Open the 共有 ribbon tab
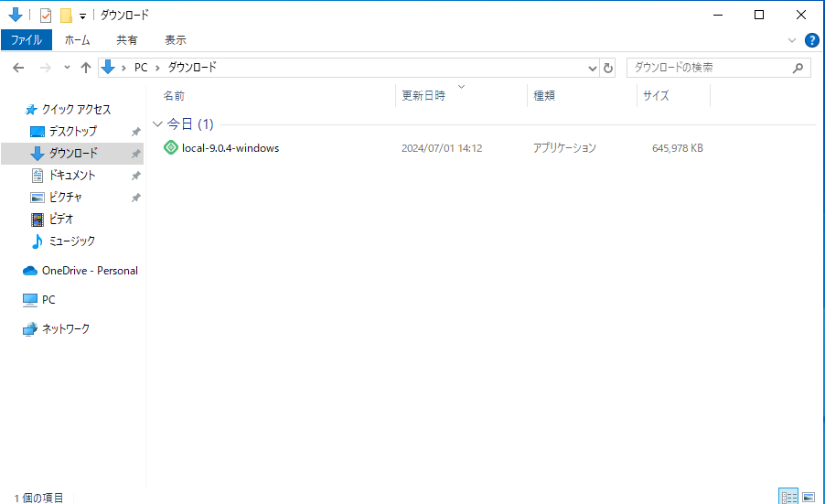825x504 pixels. pos(127,40)
